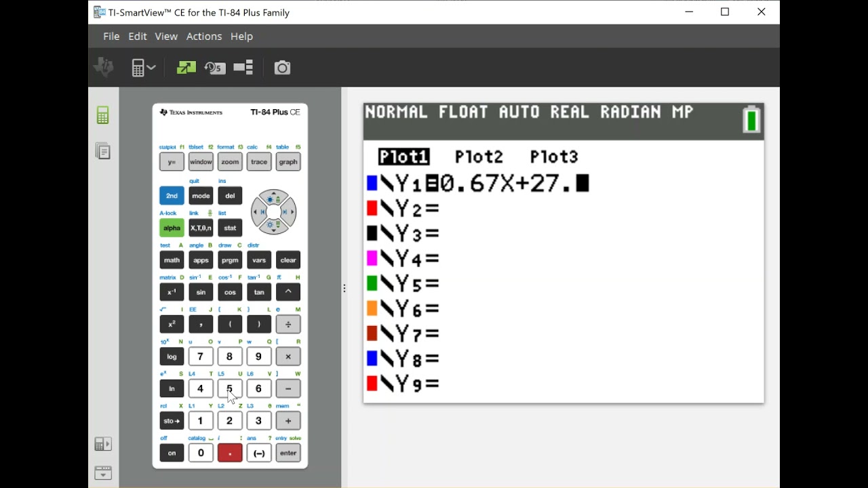Click the math calculator key
Image resolution: width=868 pixels, height=488 pixels.
pyautogui.click(x=172, y=260)
